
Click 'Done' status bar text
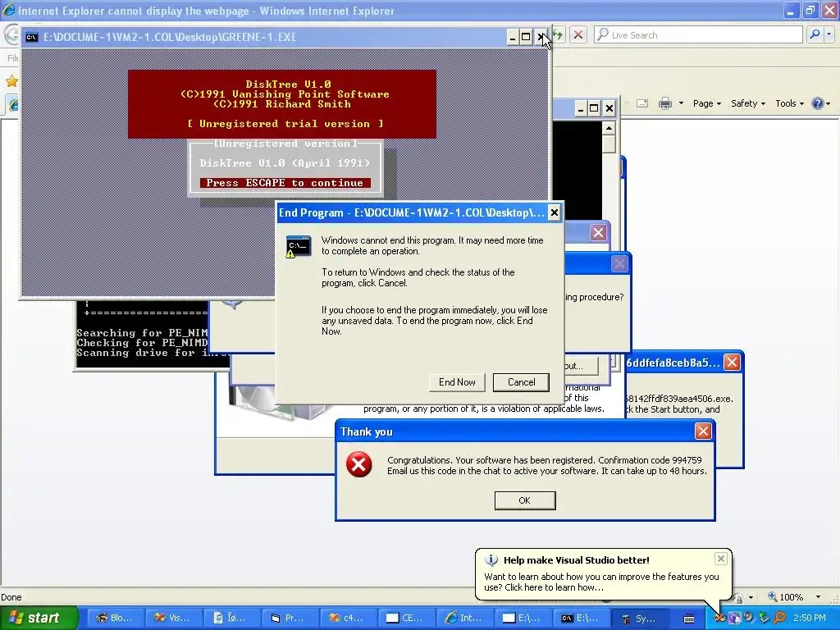tap(11, 597)
